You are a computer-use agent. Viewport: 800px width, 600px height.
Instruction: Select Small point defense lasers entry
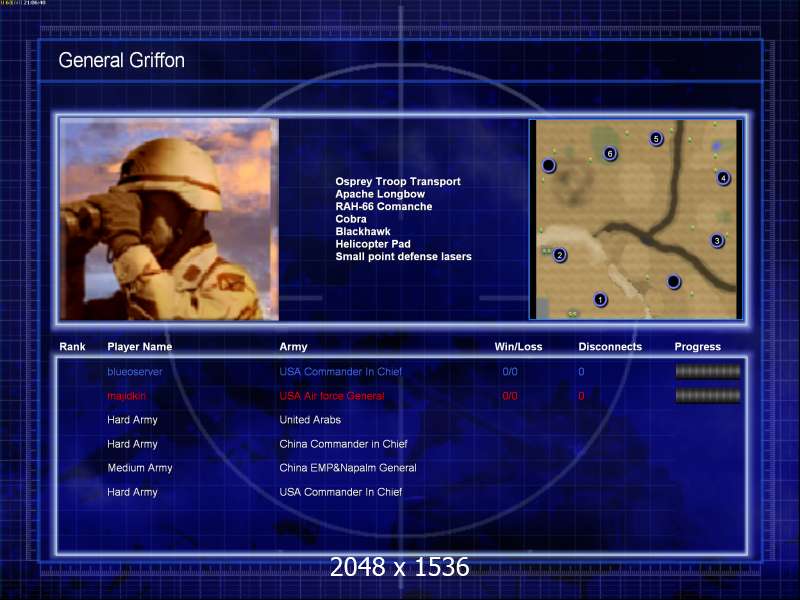(x=403, y=256)
